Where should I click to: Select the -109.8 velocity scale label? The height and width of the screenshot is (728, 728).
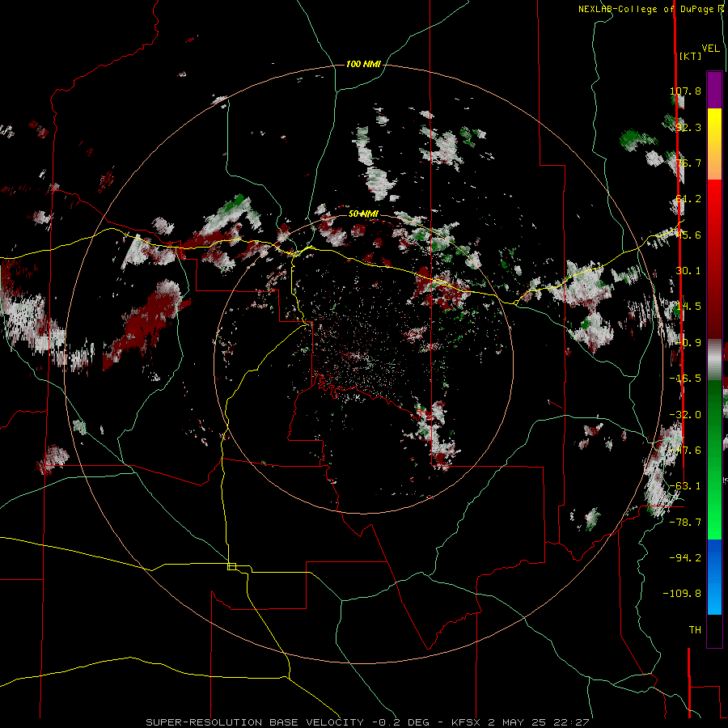tap(682, 594)
